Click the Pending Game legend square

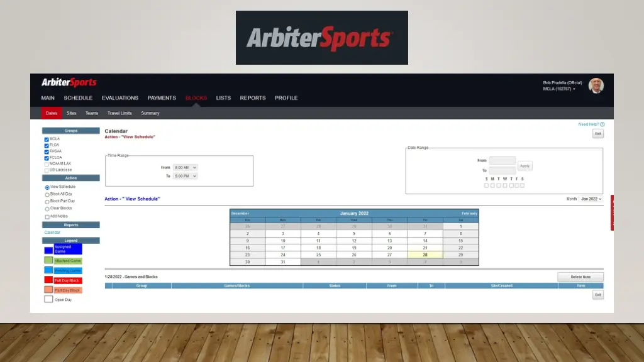[x=48, y=270]
